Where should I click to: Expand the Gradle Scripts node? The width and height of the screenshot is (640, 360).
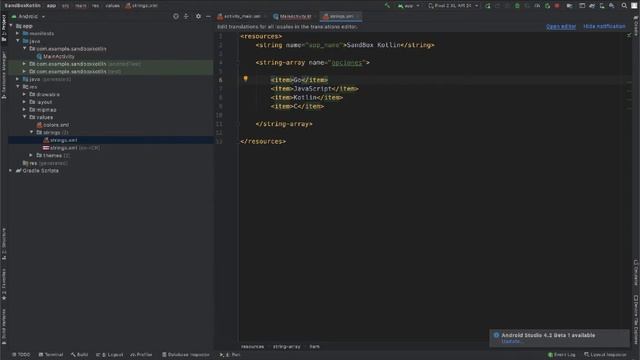(11, 171)
